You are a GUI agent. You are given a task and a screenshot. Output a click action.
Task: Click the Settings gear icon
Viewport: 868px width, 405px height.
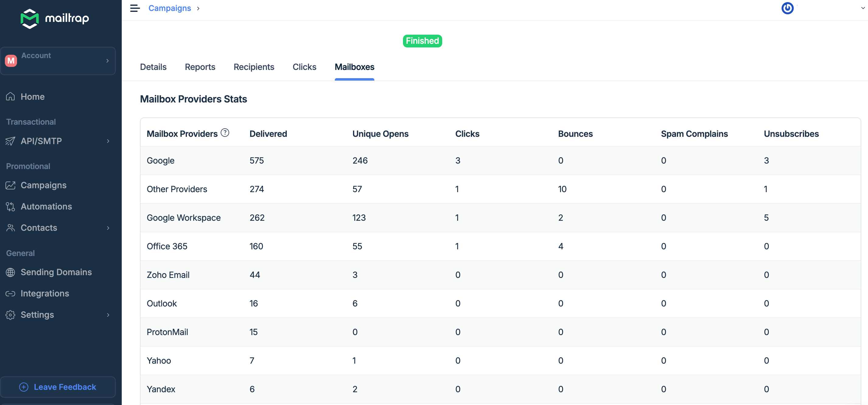pos(10,315)
